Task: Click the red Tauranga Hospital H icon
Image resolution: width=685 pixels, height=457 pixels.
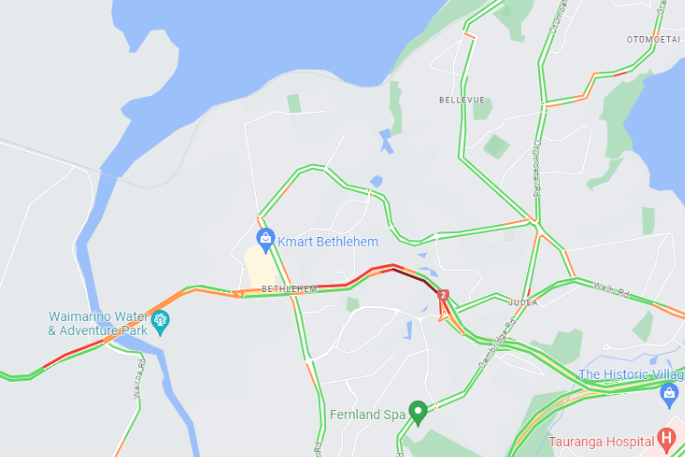Action: pyautogui.click(x=667, y=440)
